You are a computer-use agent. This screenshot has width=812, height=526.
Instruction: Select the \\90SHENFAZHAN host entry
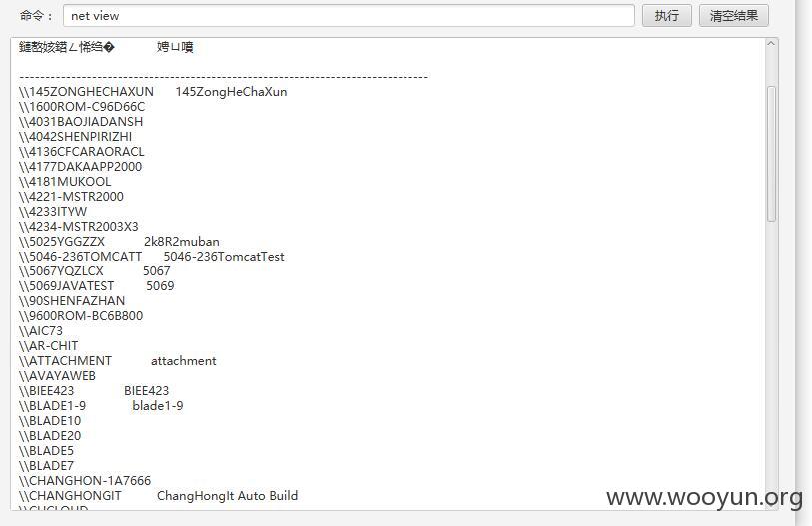coord(72,301)
